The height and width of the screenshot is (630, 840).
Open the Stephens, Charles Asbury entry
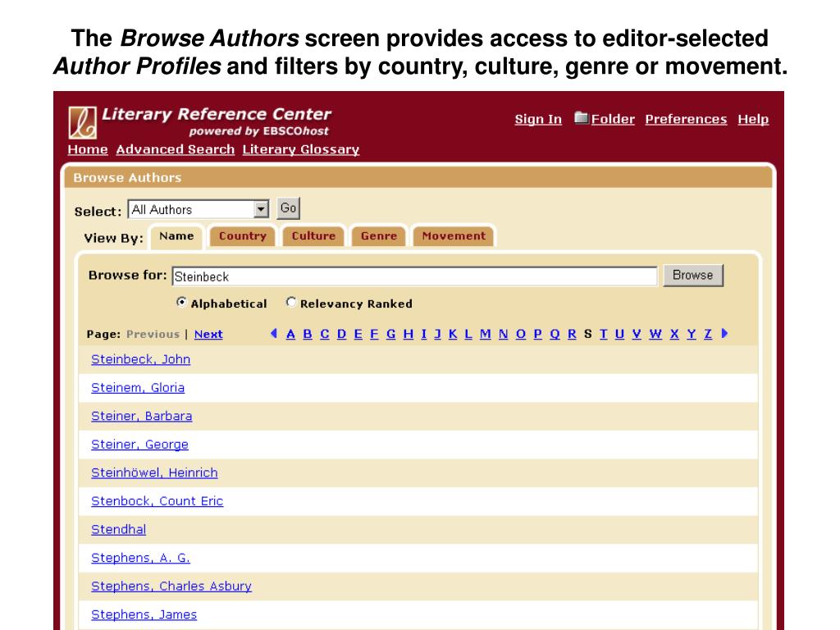[171, 587]
